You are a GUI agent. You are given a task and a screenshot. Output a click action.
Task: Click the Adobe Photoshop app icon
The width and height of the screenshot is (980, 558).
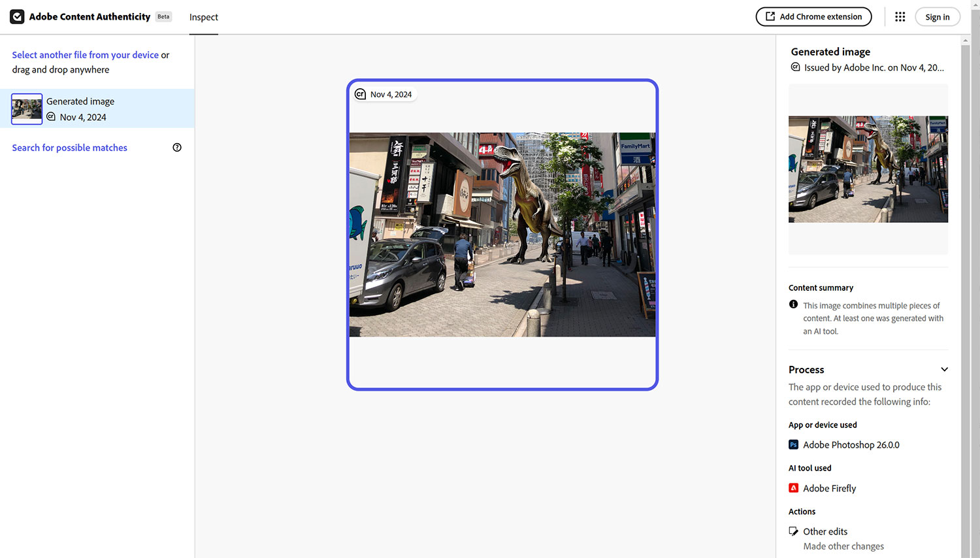click(x=793, y=445)
